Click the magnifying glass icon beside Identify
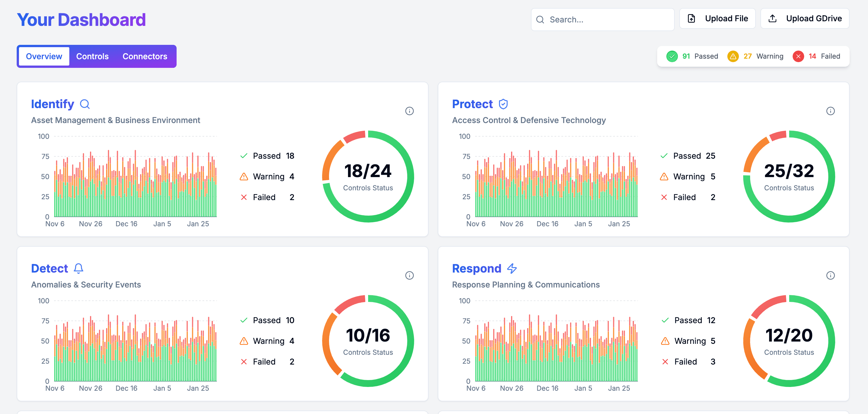Viewport: 868px width, 414px height. [x=85, y=104]
